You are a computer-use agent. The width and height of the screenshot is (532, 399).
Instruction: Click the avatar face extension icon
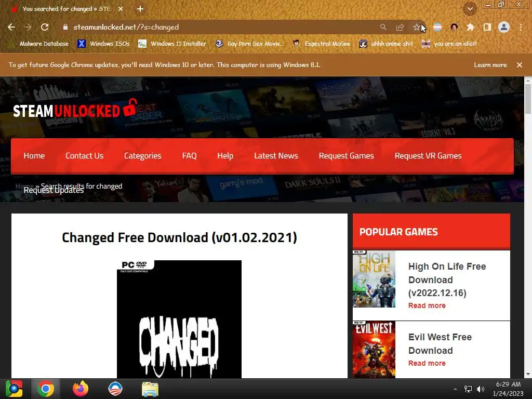point(454,27)
